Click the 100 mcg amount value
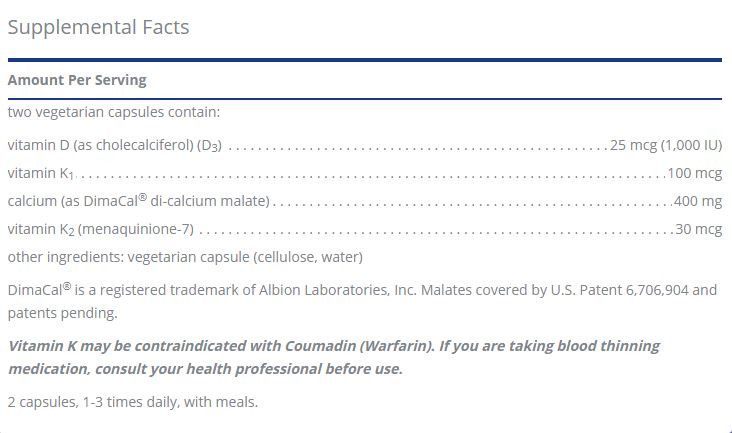The image size is (732, 433). point(695,173)
